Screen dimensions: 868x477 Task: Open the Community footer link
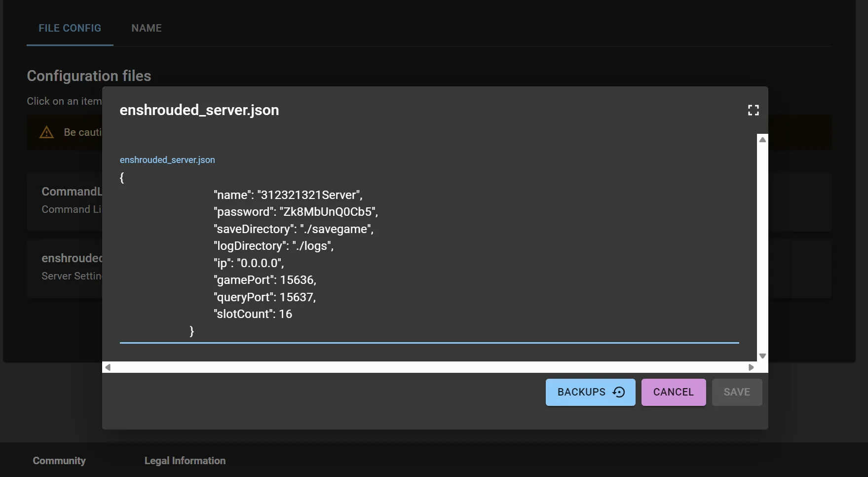click(x=59, y=461)
